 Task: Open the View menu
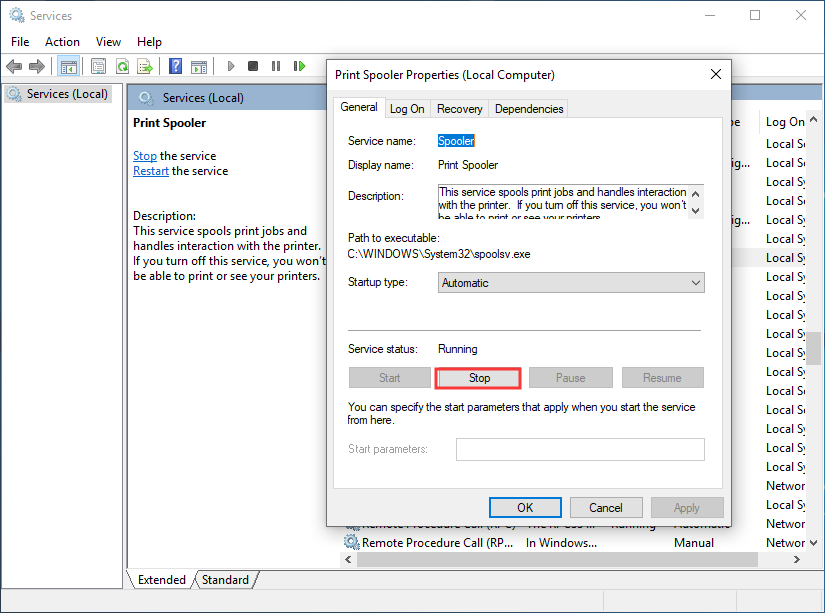(108, 42)
